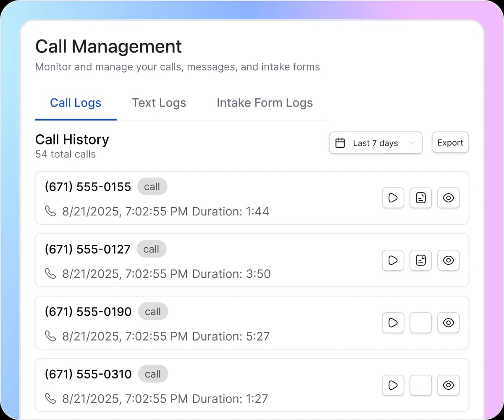The width and height of the screenshot is (504, 420).
Task: Open the Intake Form Logs tab
Action: (x=264, y=103)
